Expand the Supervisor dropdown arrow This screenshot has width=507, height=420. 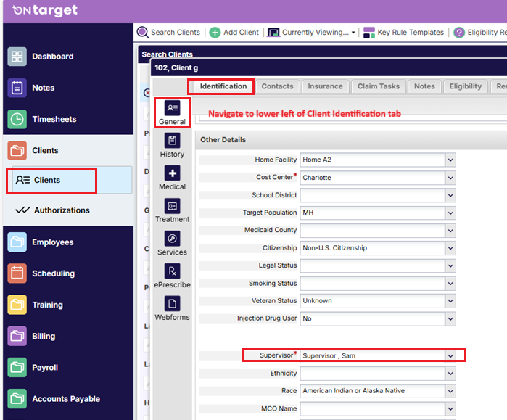(x=450, y=355)
